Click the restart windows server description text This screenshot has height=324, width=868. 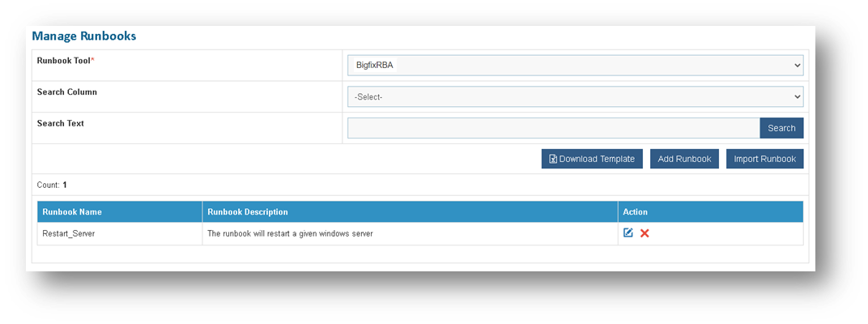(x=290, y=233)
